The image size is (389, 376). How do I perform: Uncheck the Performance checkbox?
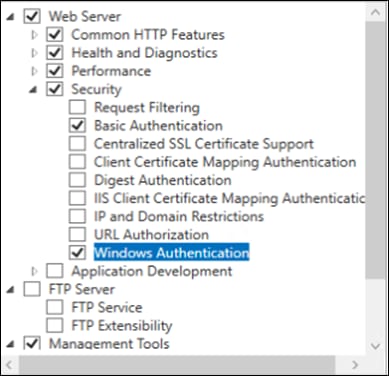click(x=55, y=71)
